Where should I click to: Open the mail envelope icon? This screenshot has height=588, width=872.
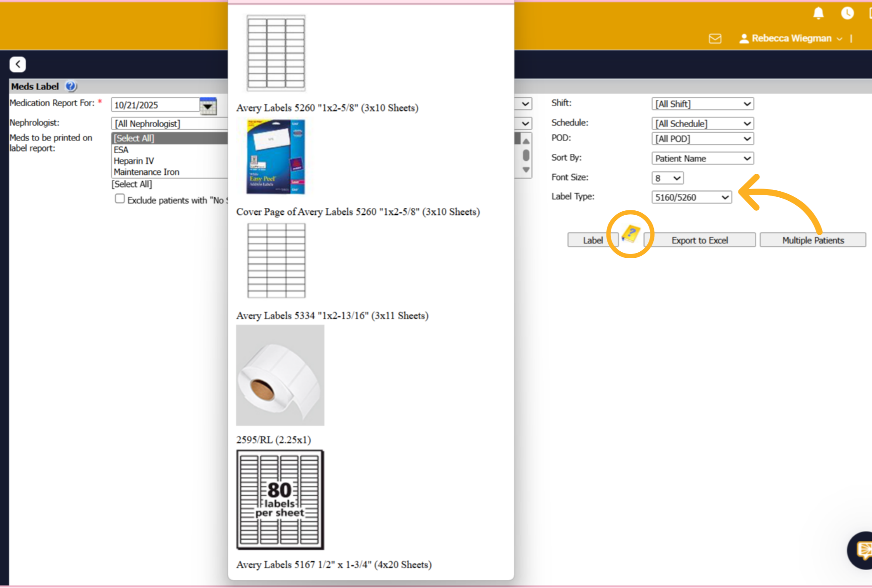(x=715, y=39)
